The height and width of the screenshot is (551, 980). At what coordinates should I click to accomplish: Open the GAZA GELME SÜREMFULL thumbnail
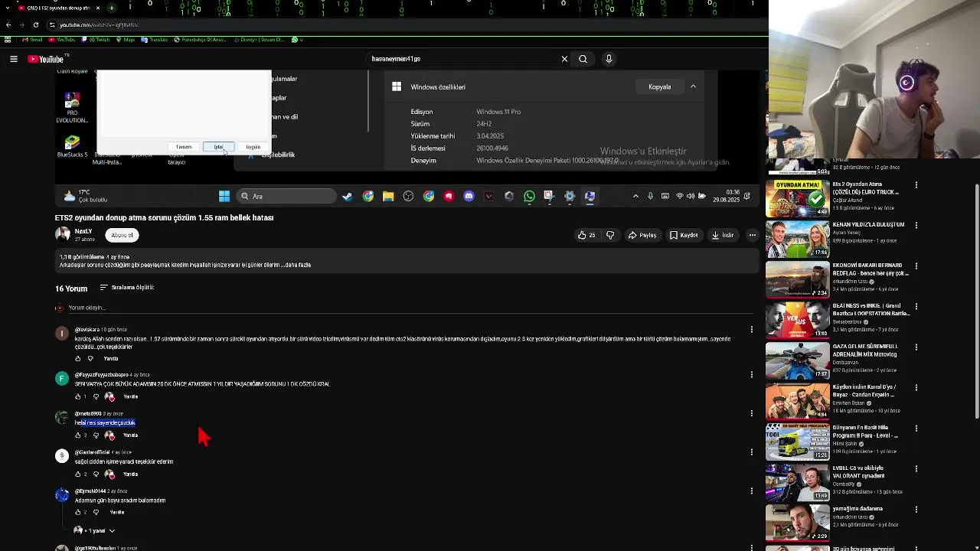[797, 360]
